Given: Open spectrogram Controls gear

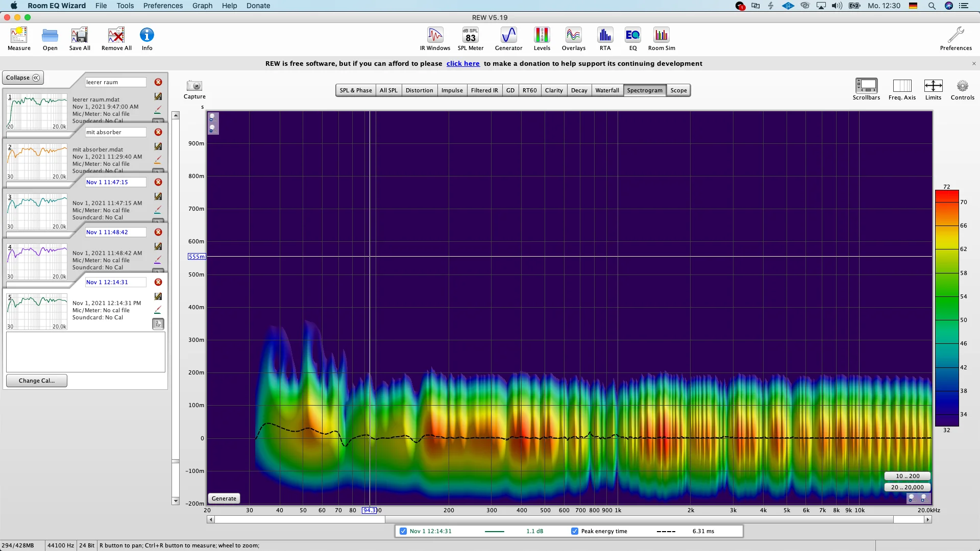Looking at the screenshot, I should [x=963, y=89].
